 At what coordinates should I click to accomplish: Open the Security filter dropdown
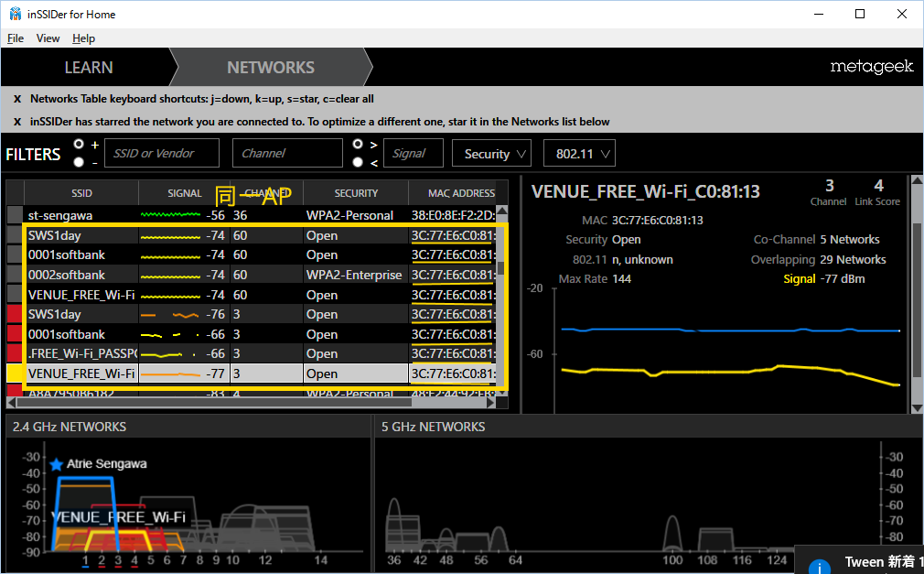(491, 154)
